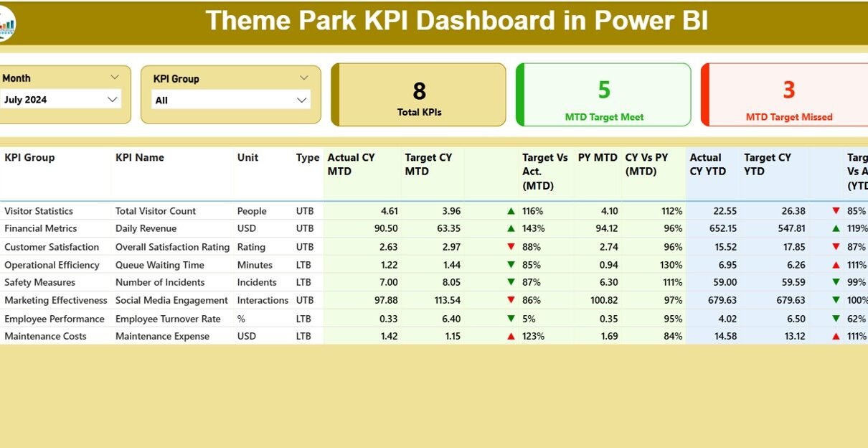
Task: Click the Interactions unit cell
Action: point(263,300)
